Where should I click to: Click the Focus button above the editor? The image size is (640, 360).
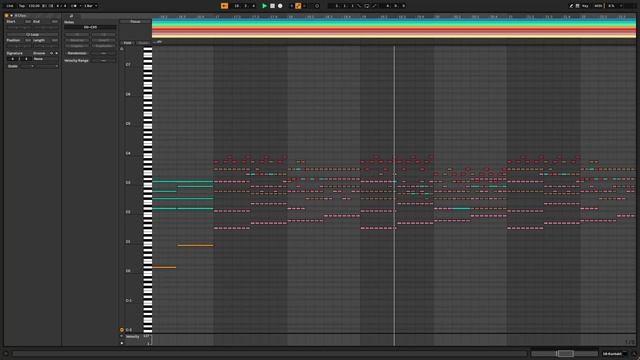tap(135, 22)
